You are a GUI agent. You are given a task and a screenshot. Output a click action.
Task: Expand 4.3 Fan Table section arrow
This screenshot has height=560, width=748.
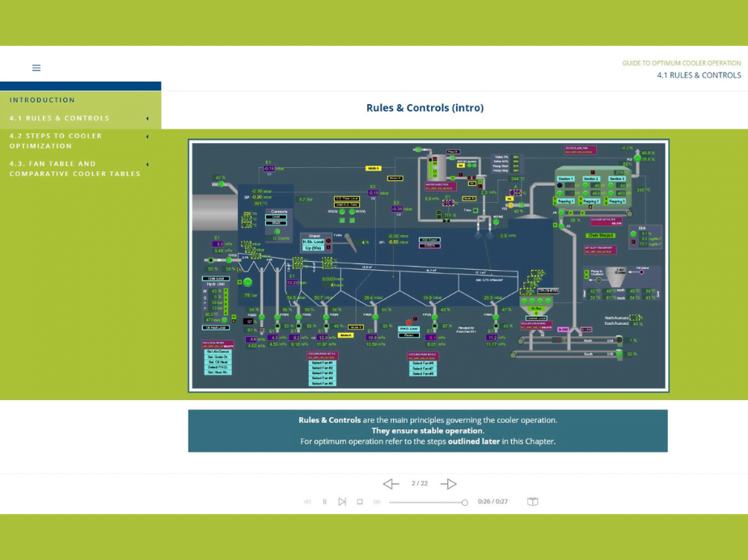tap(147, 164)
